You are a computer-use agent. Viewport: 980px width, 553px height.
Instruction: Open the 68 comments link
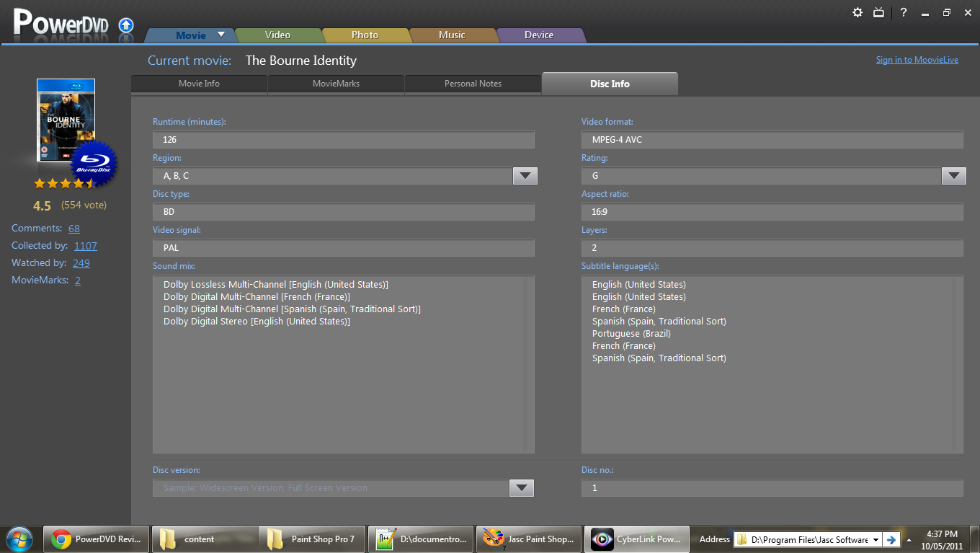(x=74, y=229)
